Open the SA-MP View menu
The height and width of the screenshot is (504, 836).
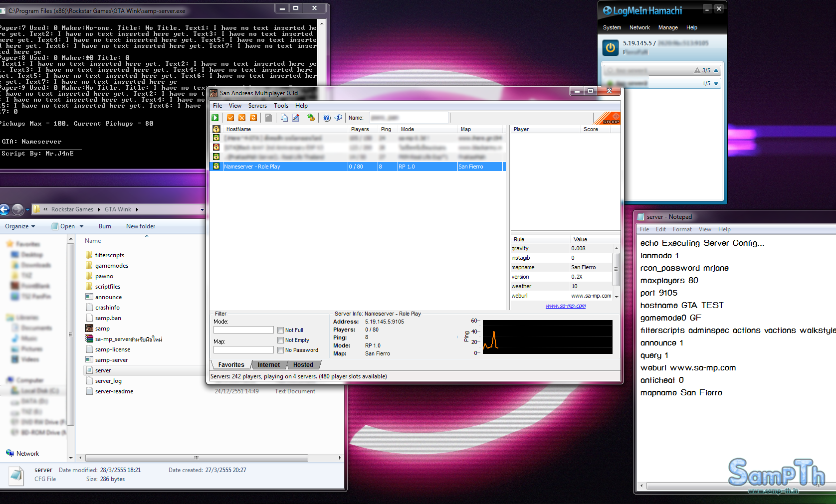[x=235, y=106]
